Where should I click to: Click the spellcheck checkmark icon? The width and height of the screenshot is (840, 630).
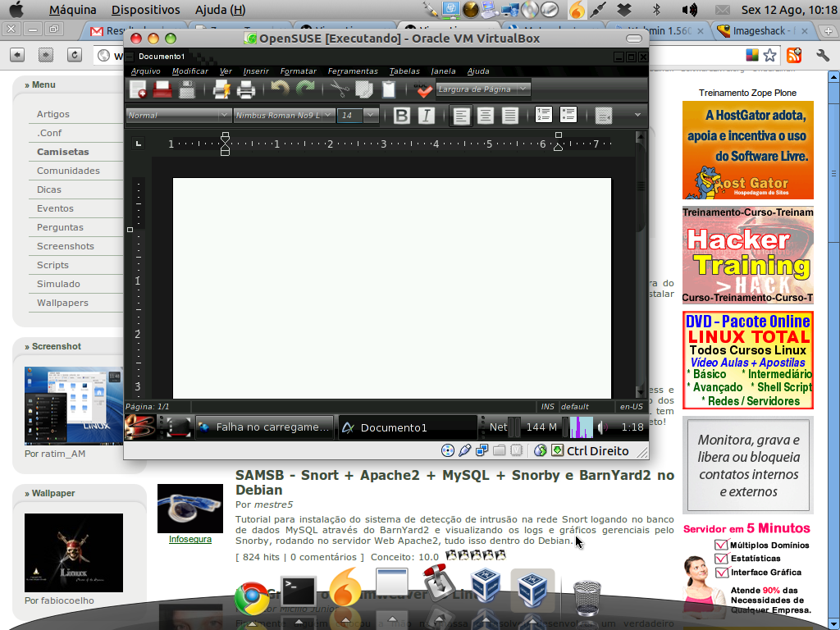pos(424,90)
